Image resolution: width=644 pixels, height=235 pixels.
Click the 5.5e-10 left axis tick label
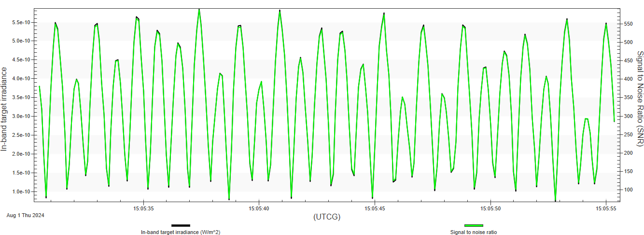point(22,22)
